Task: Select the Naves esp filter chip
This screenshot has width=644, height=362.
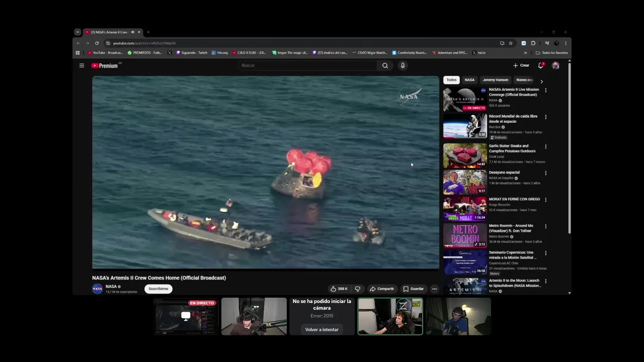Action: 524,80
